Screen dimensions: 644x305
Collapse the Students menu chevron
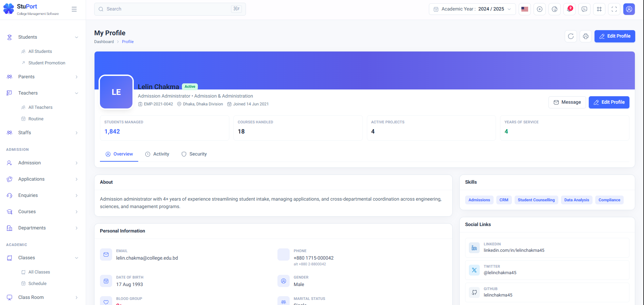(77, 37)
